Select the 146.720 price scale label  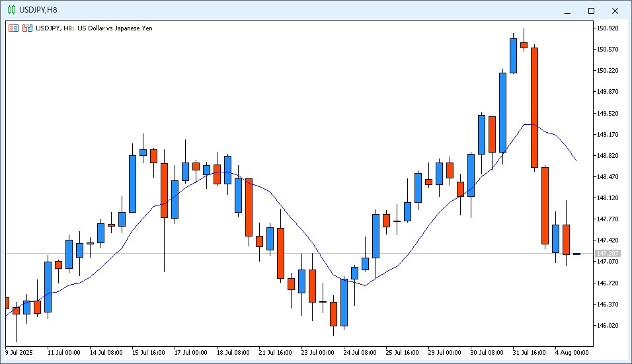click(608, 283)
